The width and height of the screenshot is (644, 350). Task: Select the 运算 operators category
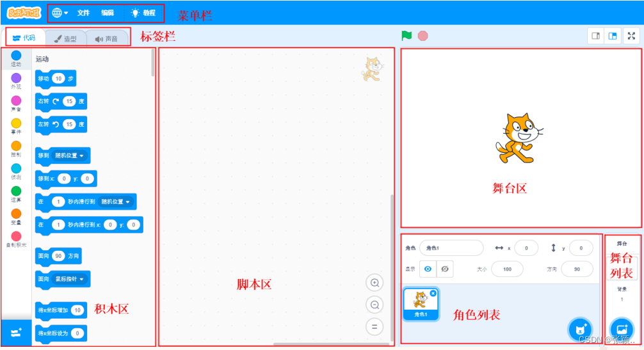[16, 194]
